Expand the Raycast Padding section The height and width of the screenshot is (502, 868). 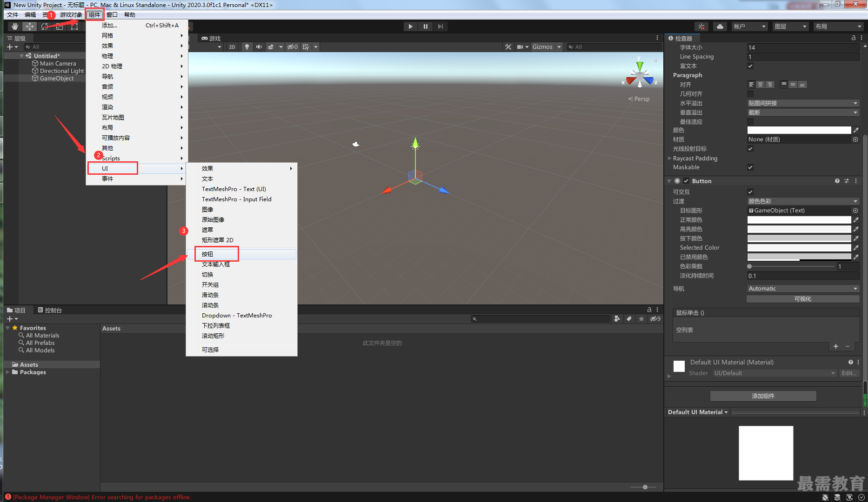click(x=669, y=158)
